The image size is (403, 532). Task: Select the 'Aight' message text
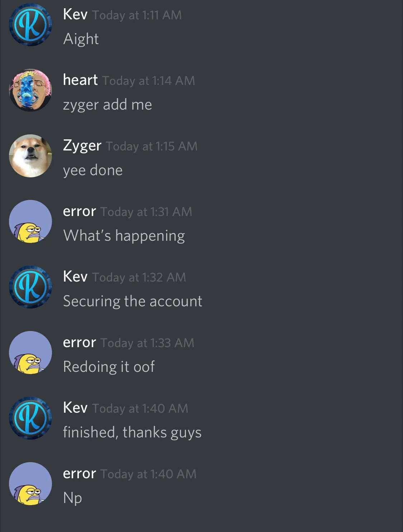(x=81, y=39)
